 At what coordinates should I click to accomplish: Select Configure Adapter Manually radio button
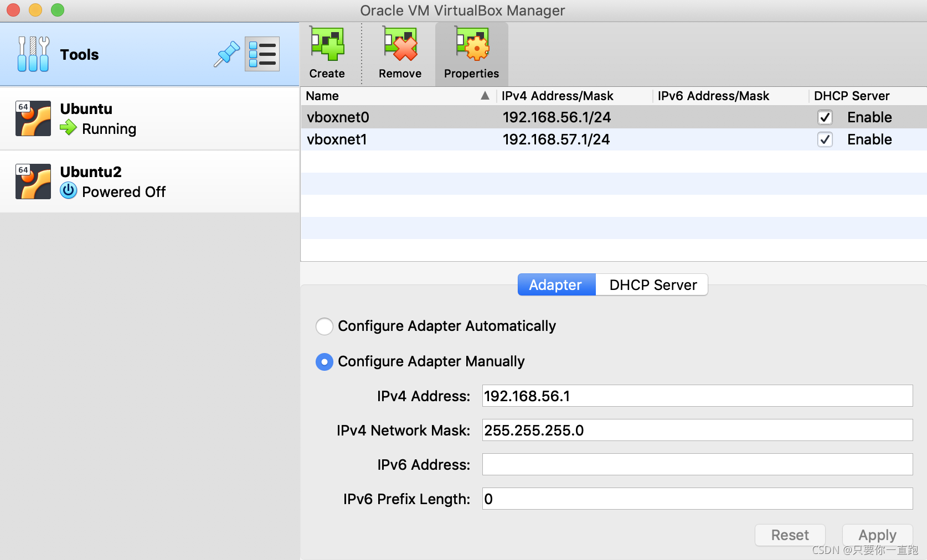click(325, 362)
